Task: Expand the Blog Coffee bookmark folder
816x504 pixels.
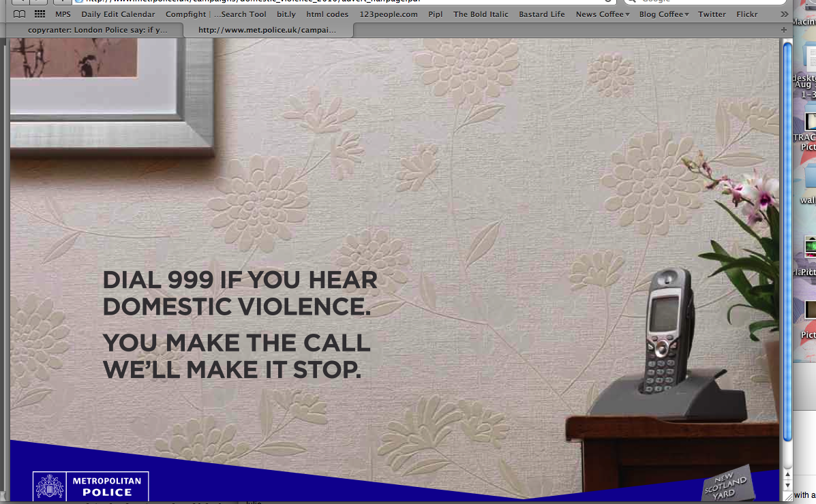Action: [664, 14]
